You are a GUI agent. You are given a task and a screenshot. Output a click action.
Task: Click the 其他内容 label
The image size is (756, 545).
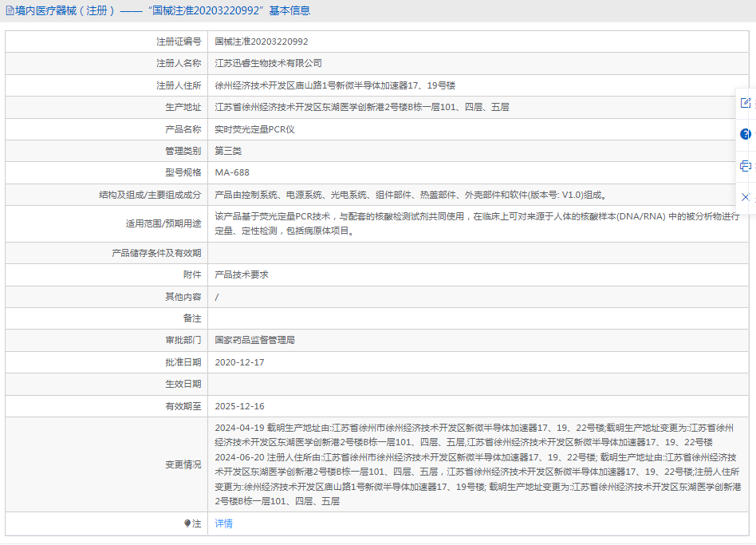[183, 297]
